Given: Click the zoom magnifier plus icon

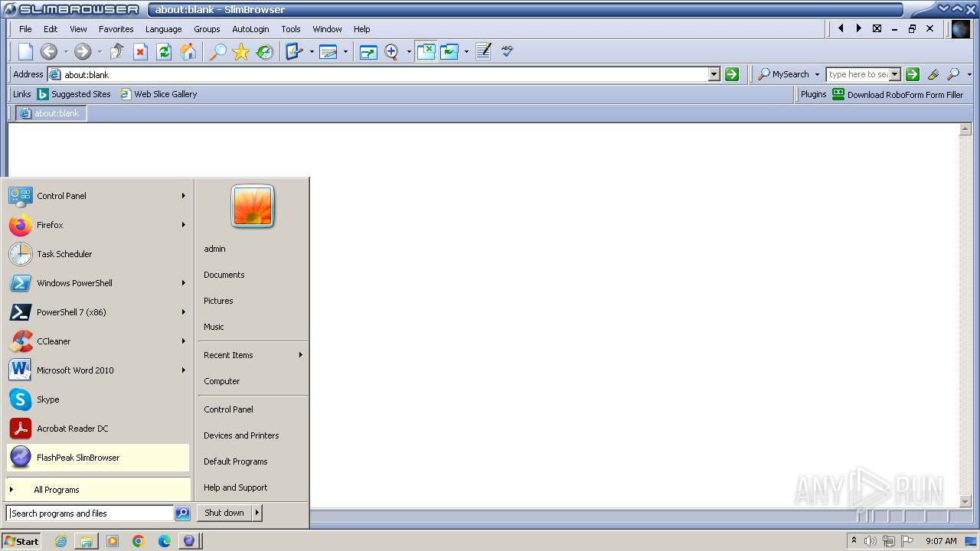Looking at the screenshot, I should click(392, 51).
